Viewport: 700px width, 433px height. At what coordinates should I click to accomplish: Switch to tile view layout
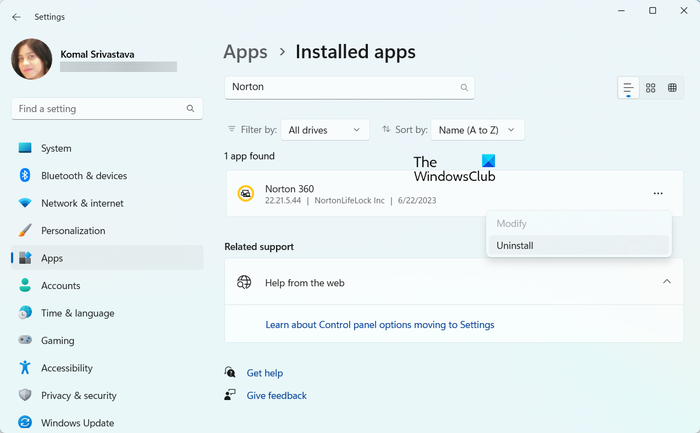[x=673, y=89]
